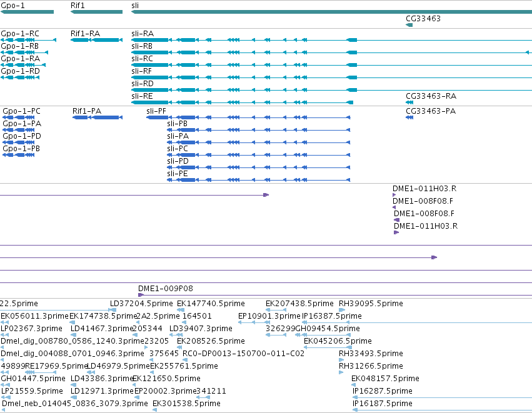Select EST GH01447.5prime
532x413 pixels.
[33, 379]
